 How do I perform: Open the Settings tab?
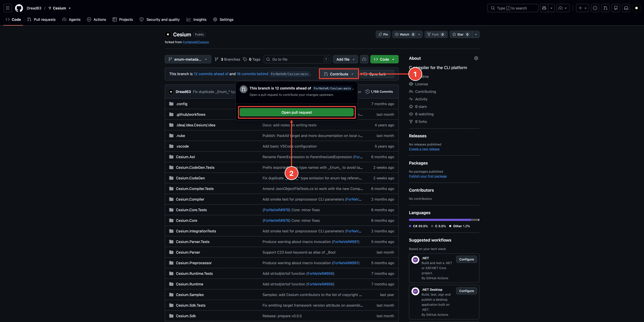(x=223, y=20)
